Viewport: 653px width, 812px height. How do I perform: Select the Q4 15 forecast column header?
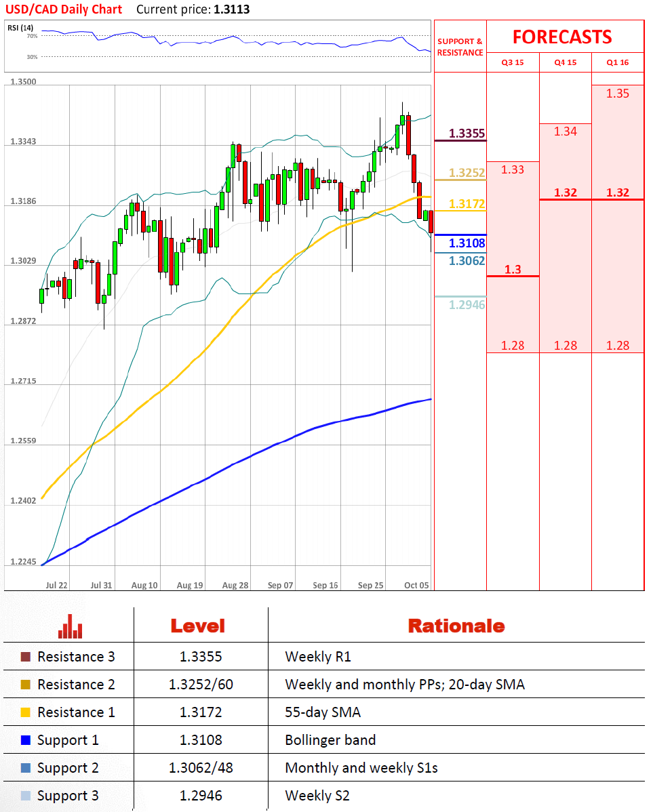(x=566, y=62)
